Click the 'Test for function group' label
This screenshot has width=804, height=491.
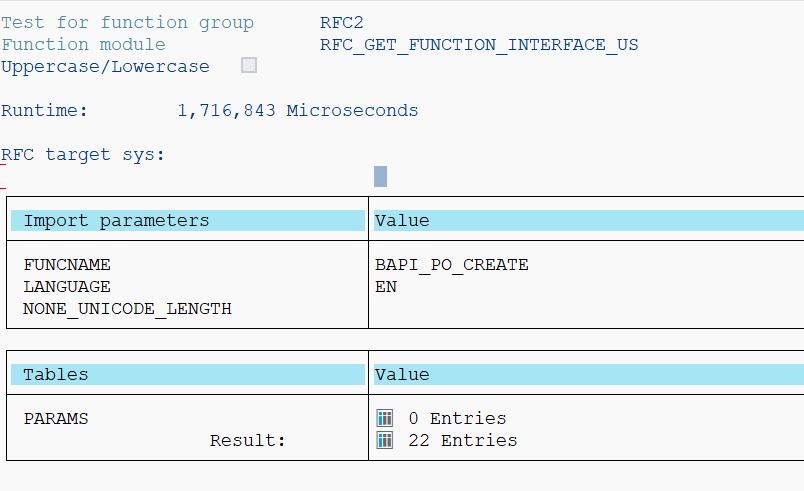127,23
